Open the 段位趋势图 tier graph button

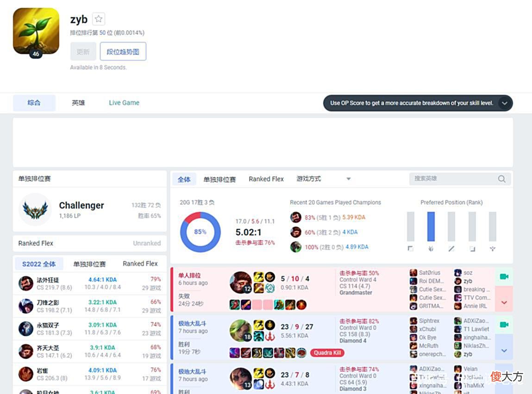123,51
